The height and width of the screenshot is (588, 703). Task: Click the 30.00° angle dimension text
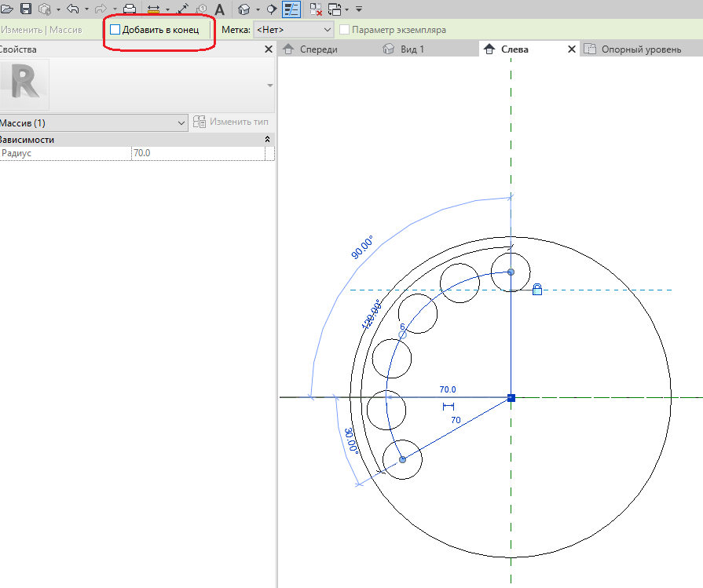tap(351, 440)
